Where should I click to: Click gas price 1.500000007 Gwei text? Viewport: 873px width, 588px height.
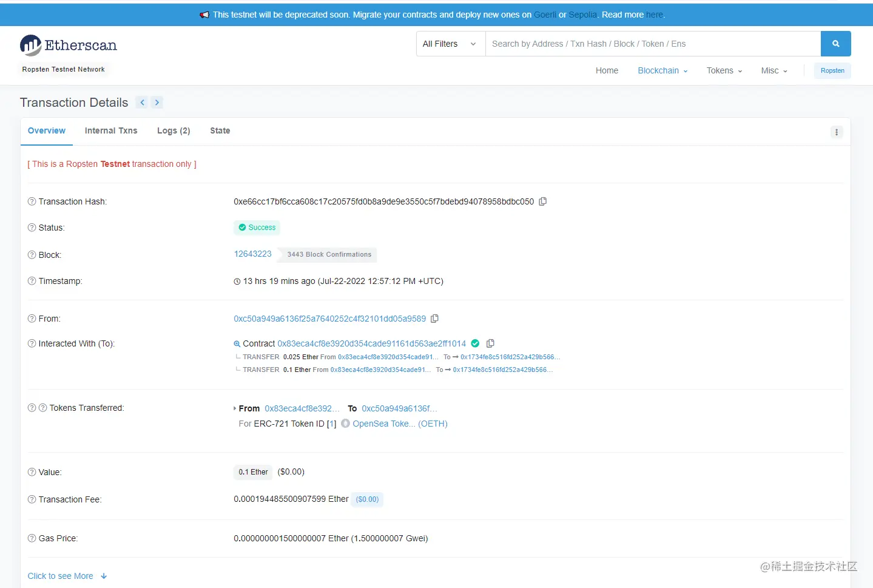coord(389,538)
